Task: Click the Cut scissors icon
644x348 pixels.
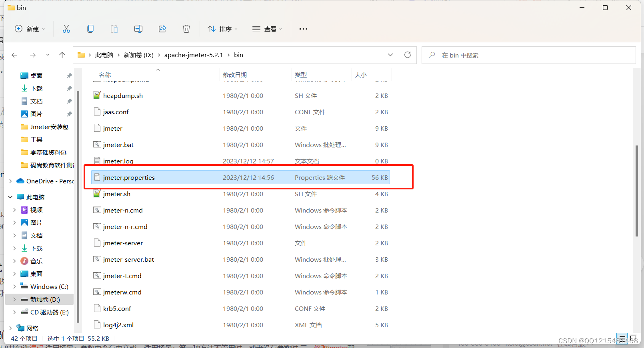Action: click(x=66, y=29)
